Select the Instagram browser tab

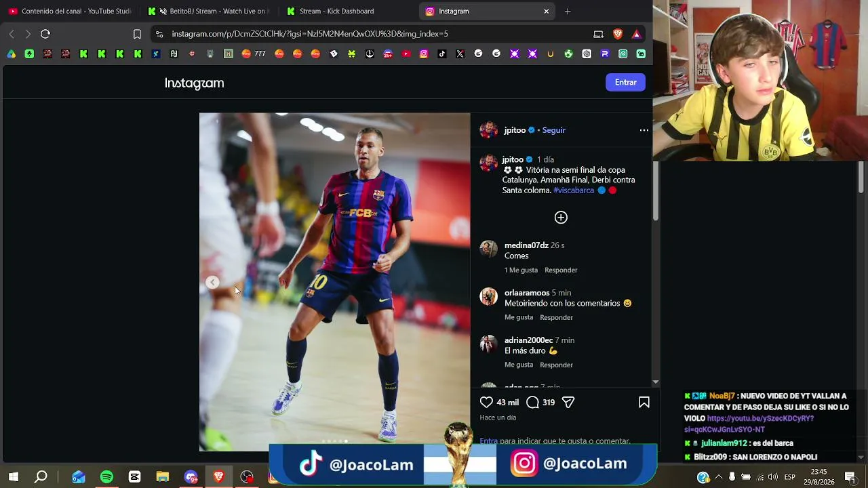tap(486, 11)
